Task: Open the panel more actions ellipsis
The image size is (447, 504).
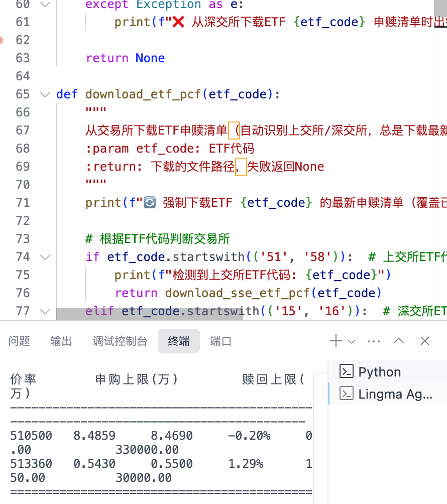Action: click(x=374, y=341)
